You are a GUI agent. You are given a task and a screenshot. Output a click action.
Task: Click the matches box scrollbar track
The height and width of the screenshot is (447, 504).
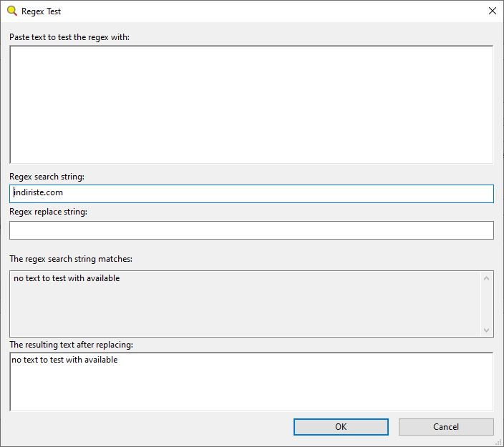[486, 304]
